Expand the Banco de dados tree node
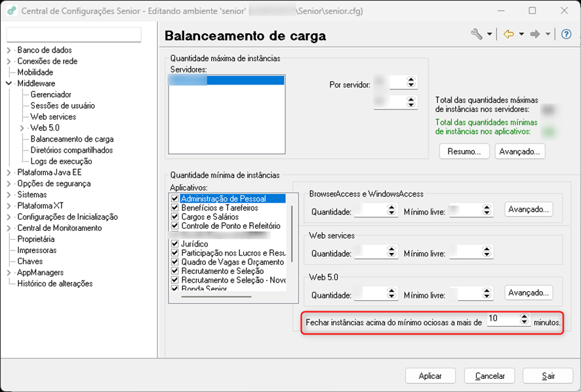This screenshot has height=392, width=581. pos(9,50)
